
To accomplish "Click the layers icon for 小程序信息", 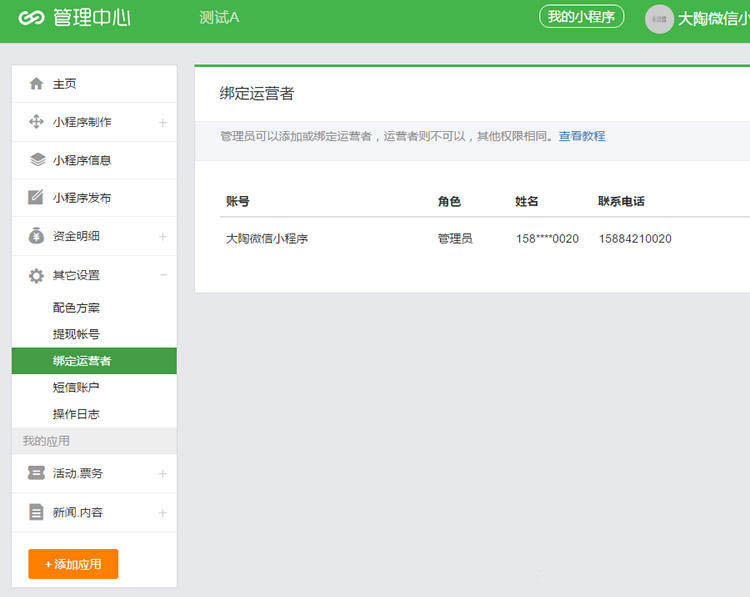I will pyautogui.click(x=36, y=160).
